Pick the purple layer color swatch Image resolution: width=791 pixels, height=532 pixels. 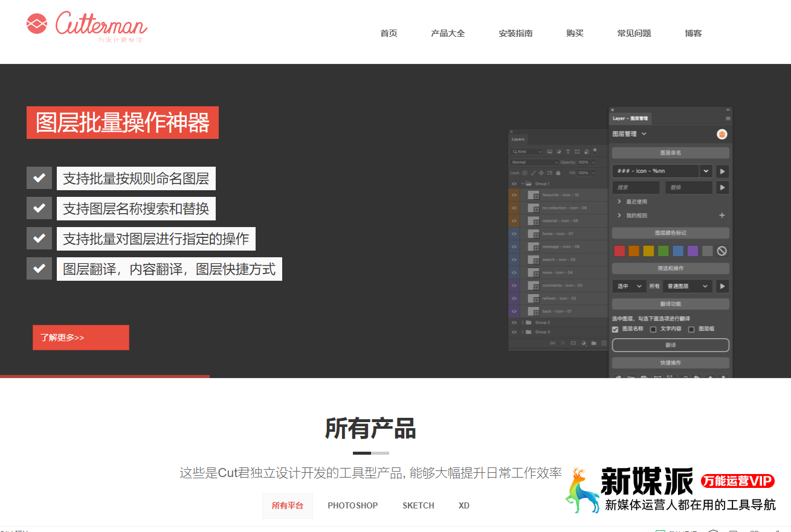tap(693, 251)
